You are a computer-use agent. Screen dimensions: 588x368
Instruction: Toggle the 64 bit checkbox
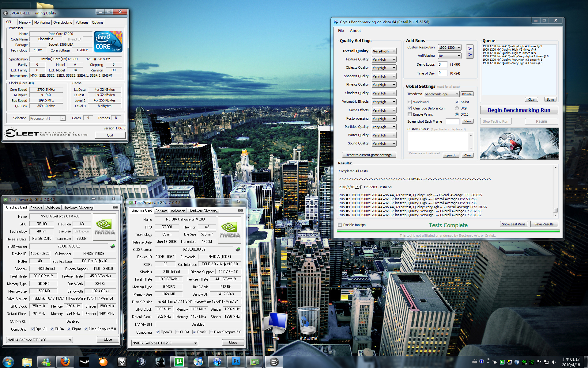(x=457, y=102)
